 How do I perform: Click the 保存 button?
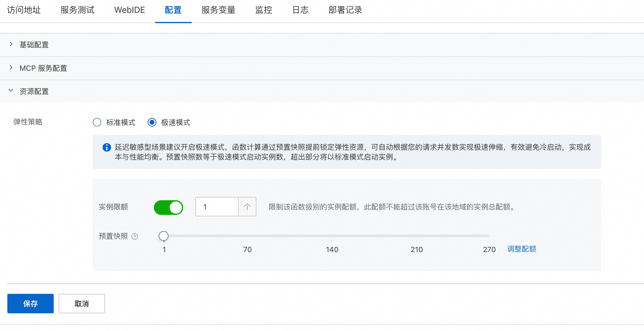pos(31,304)
